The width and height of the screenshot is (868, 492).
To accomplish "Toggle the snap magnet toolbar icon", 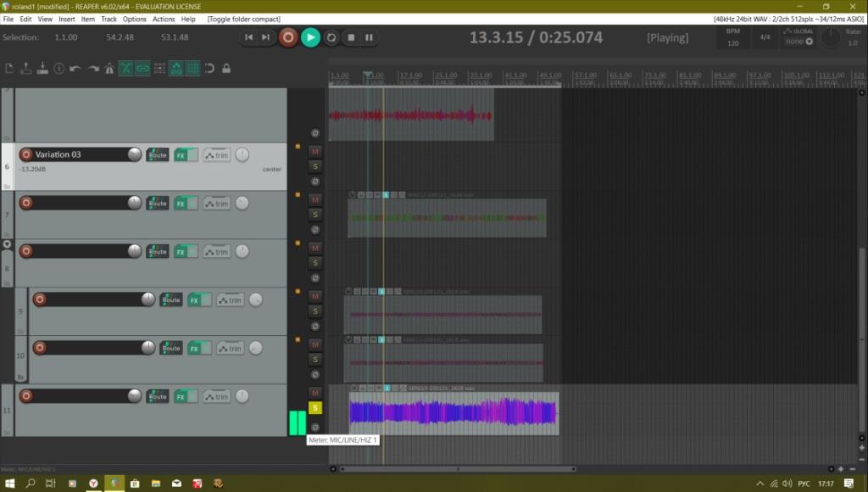I will point(209,69).
